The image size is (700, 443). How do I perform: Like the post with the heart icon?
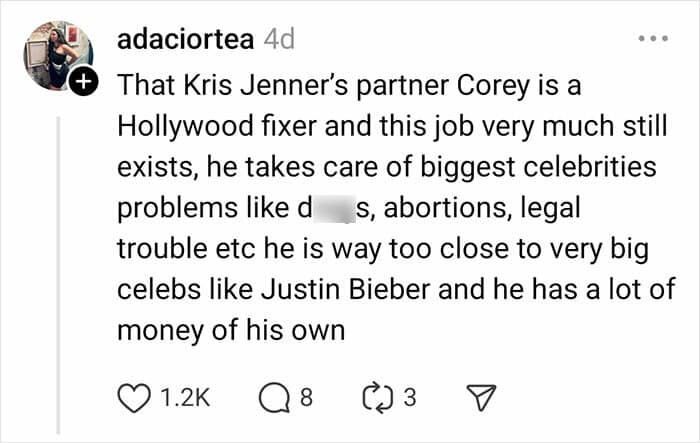[133, 397]
